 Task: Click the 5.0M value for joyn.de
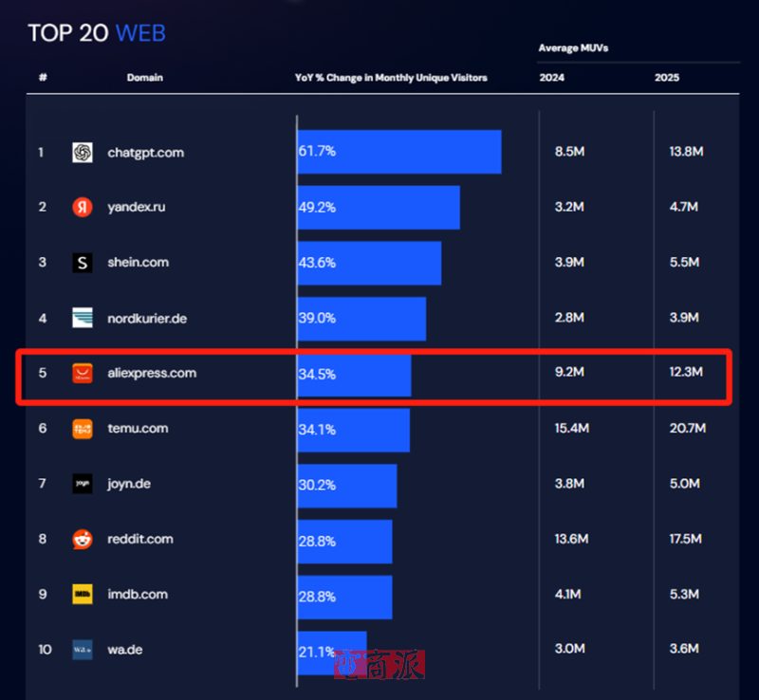coord(685,483)
